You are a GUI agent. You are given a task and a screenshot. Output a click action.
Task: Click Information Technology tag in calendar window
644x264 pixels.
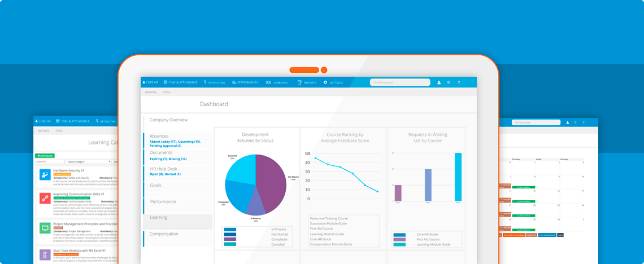514,235
